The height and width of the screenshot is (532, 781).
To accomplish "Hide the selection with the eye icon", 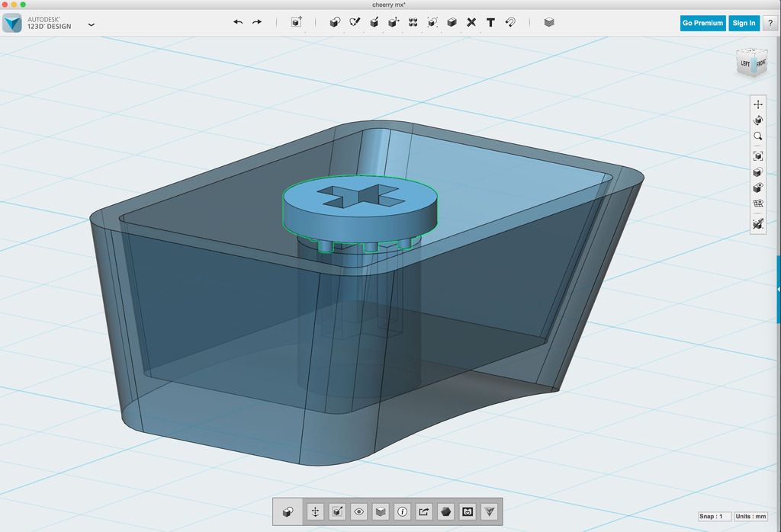I will tap(358, 511).
